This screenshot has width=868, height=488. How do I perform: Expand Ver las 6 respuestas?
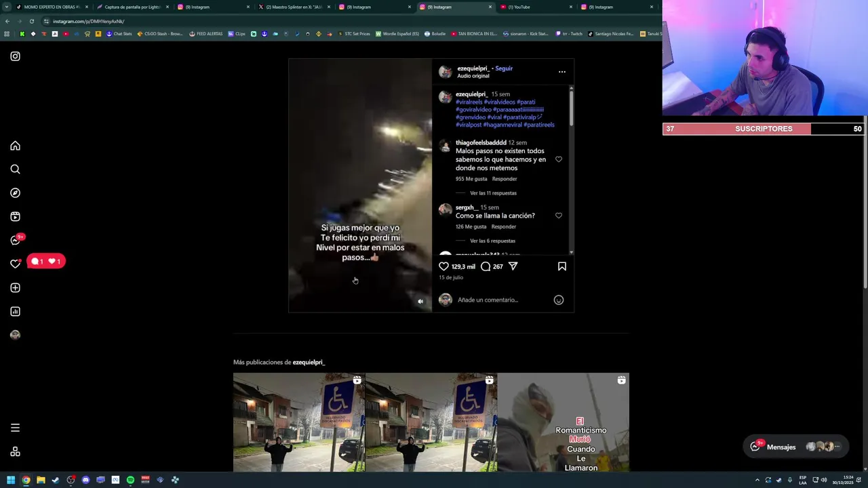click(x=492, y=241)
